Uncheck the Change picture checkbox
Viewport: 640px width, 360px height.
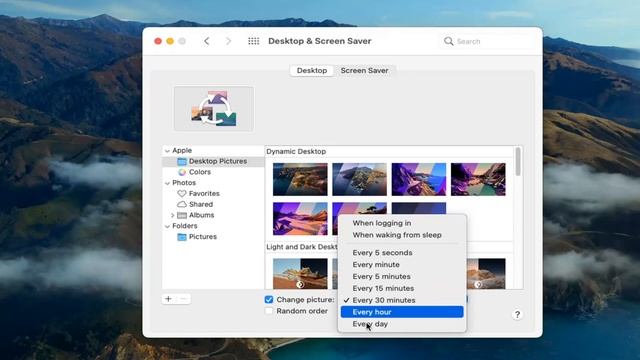[269, 300]
